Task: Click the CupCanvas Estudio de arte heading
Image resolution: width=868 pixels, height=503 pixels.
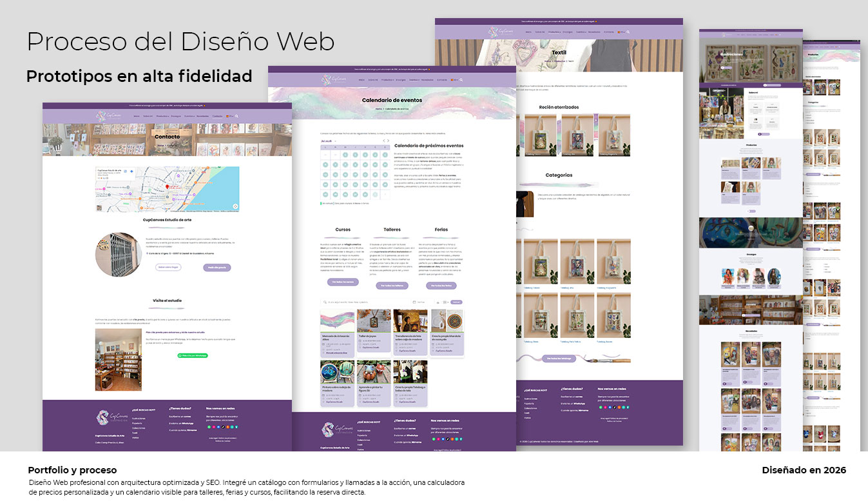Action: pos(167,220)
